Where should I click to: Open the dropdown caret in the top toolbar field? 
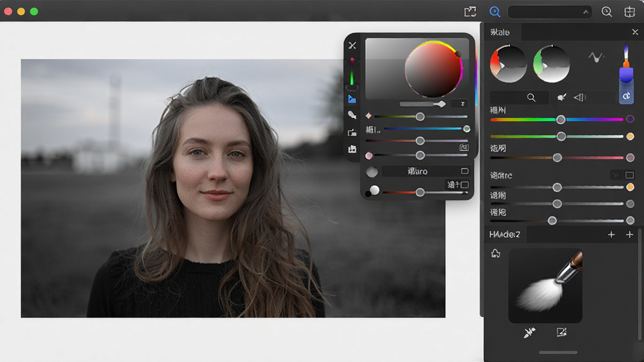[x=586, y=12]
